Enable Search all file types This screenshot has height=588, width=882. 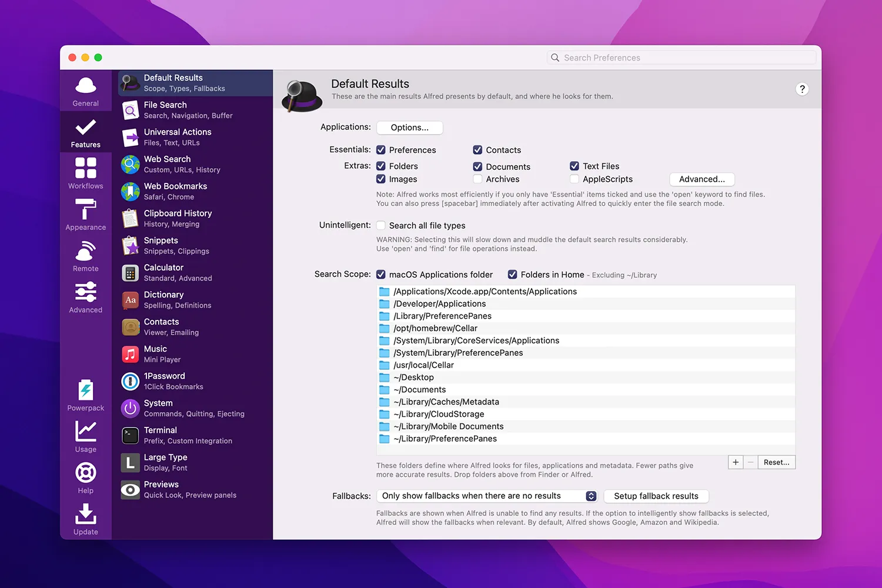380,225
